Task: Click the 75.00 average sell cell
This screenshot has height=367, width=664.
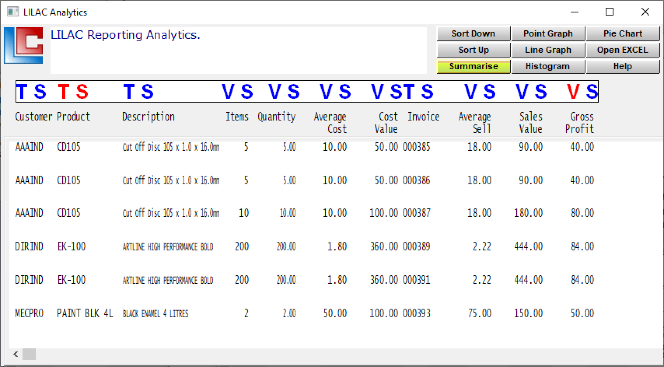Action: tap(480, 313)
